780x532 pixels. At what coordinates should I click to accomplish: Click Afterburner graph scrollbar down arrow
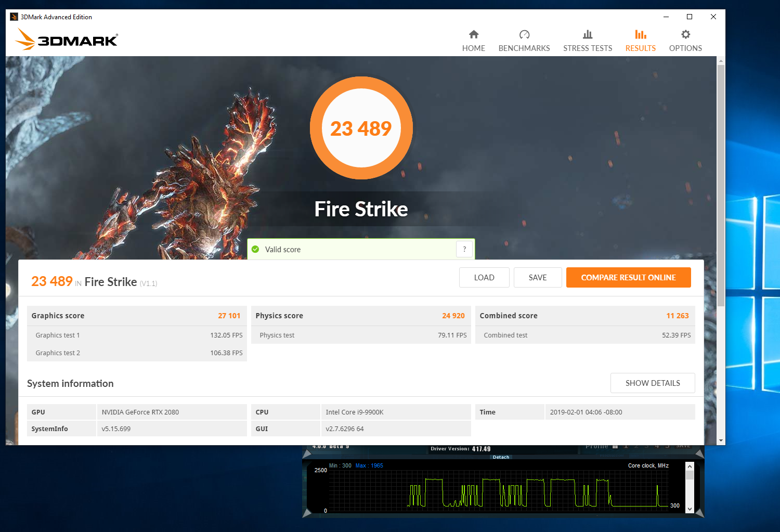[x=690, y=509]
